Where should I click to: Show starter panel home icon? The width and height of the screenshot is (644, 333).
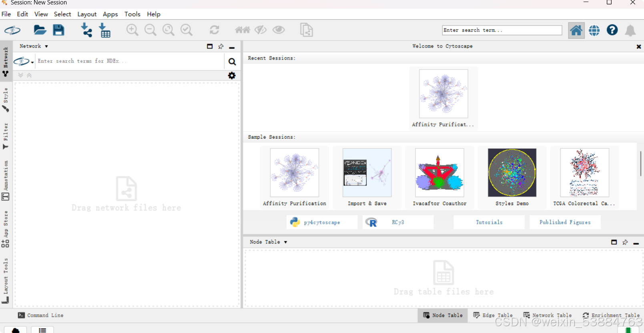(x=576, y=30)
